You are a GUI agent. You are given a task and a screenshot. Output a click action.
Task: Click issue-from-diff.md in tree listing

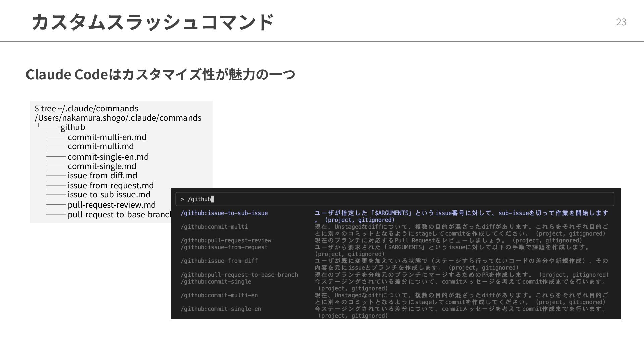click(102, 175)
